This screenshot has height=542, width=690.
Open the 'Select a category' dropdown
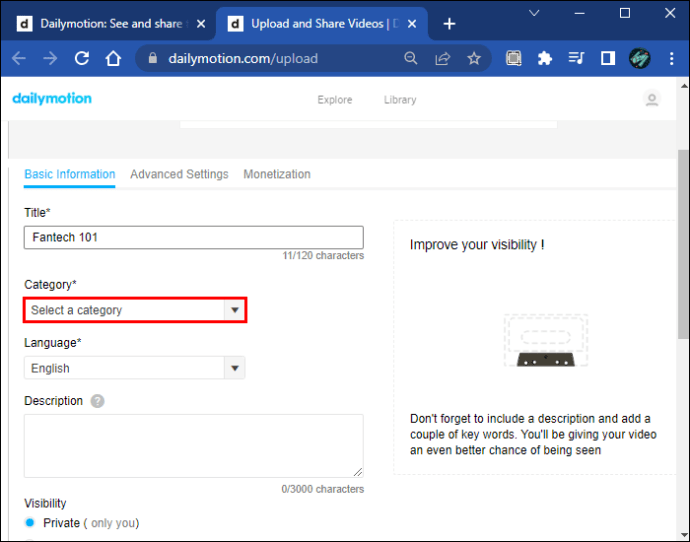[x=135, y=310]
